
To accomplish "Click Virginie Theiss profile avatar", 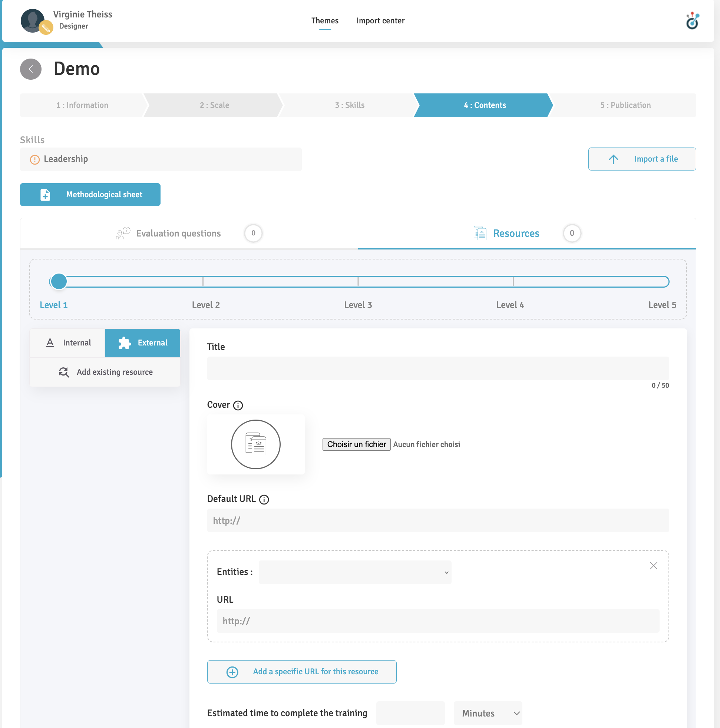I will click(x=33, y=21).
